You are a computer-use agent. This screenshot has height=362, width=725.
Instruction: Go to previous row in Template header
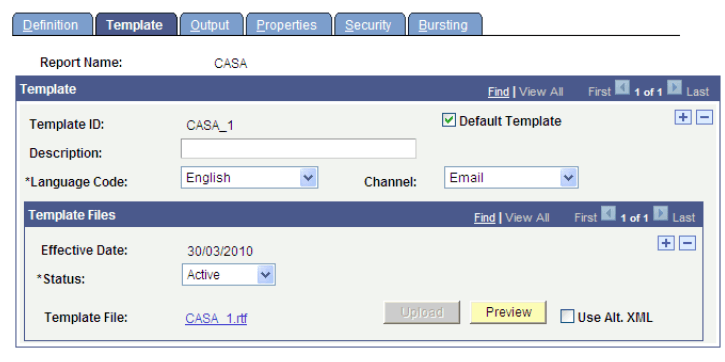pyautogui.click(x=622, y=88)
